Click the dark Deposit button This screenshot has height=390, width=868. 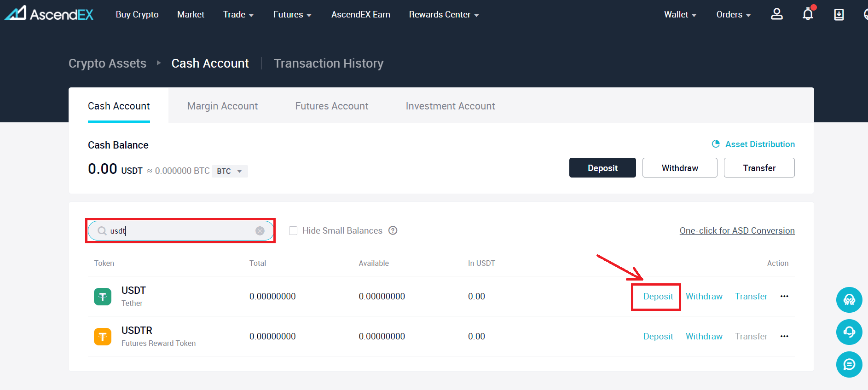click(x=602, y=168)
